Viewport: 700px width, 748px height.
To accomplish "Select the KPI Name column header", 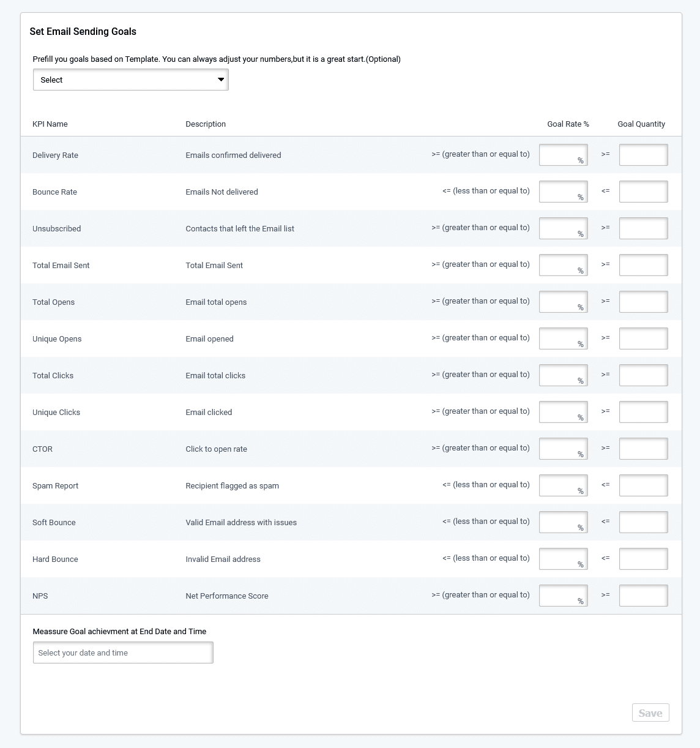I will 50,124.
